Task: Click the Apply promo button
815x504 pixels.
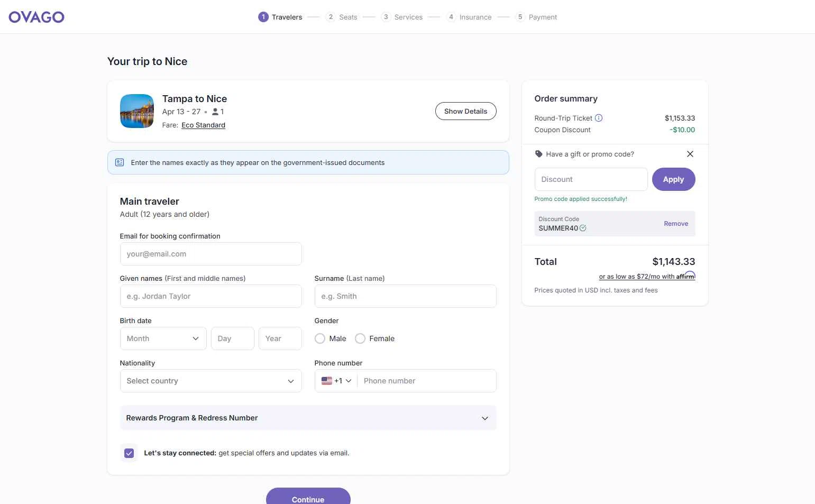Action: tap(673, 179)
